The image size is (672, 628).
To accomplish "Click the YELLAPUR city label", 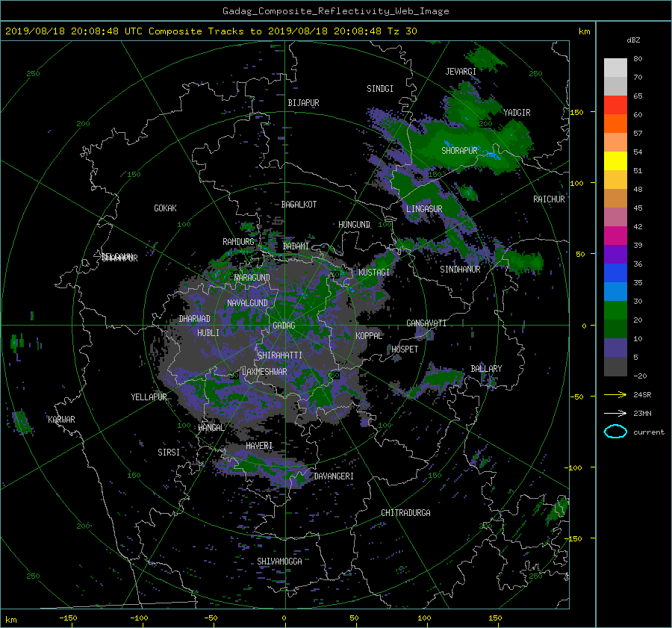I will pyautogui.click(x=149, y=397).
